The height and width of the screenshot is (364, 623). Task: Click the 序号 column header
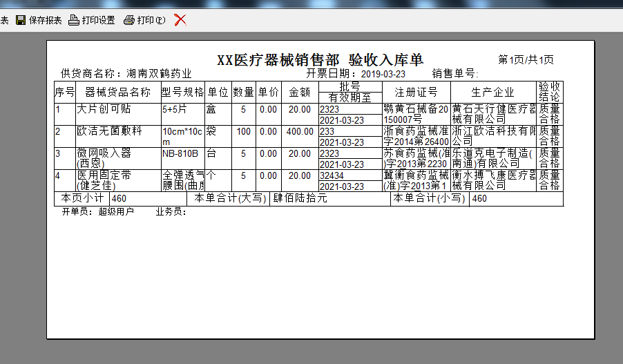pos(65,93)
